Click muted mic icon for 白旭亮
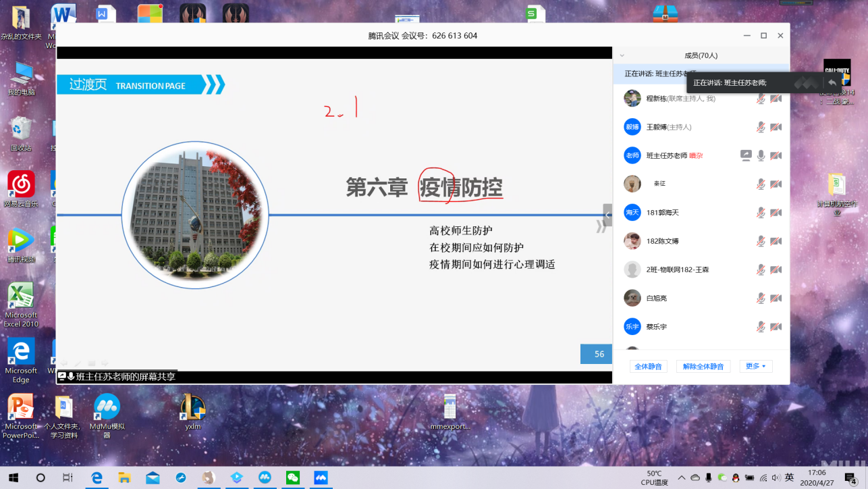 761,298
